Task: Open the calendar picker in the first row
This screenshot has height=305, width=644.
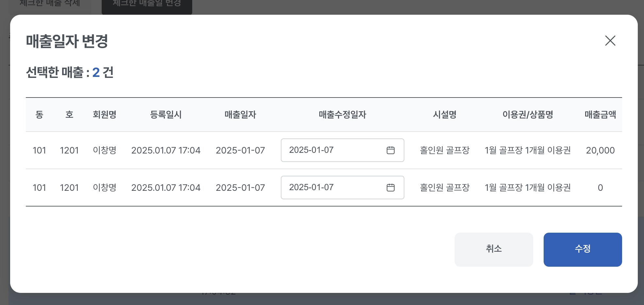Action: pos(390,150)
